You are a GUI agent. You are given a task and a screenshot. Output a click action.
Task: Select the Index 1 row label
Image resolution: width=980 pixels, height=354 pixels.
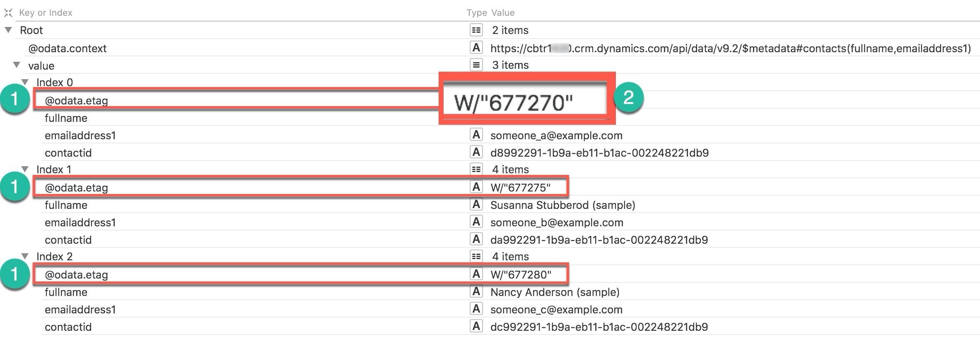(x=54, y=170)
